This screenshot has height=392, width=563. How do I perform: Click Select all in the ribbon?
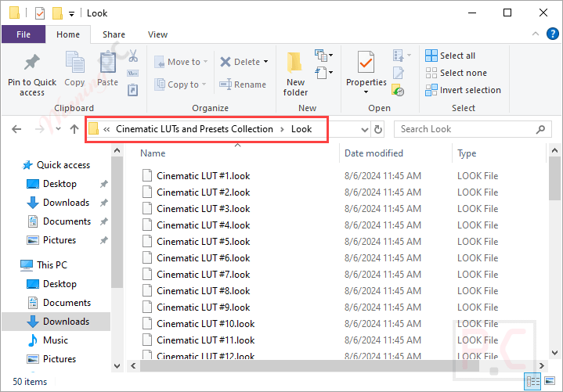pyautogui.click(x=450, y=56)
